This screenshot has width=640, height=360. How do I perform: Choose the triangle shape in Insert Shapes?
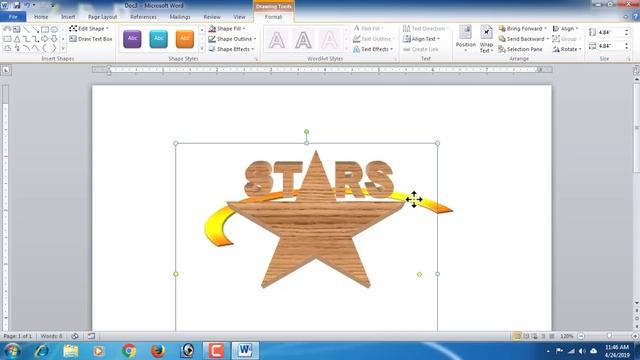pyautogui.click(x=17, y=39)
